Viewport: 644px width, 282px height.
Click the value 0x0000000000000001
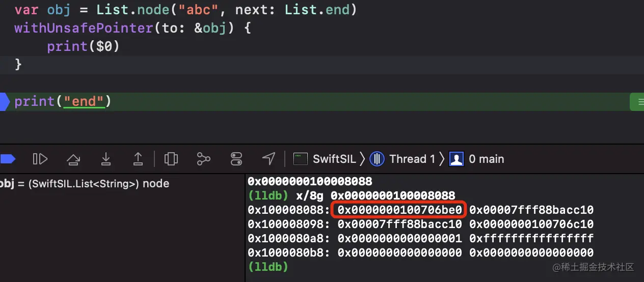pos(400,238)
